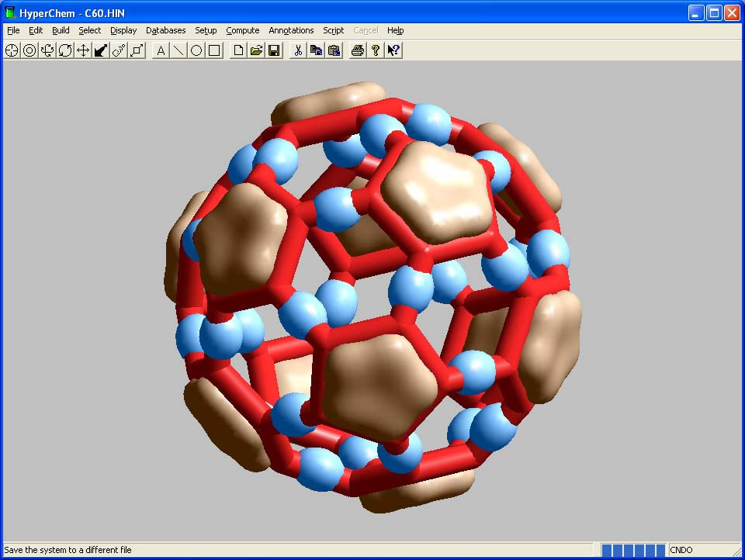745x560 pixels.
Task: Choose the rectangle annotation tool
Action: [x=214, y=50]
